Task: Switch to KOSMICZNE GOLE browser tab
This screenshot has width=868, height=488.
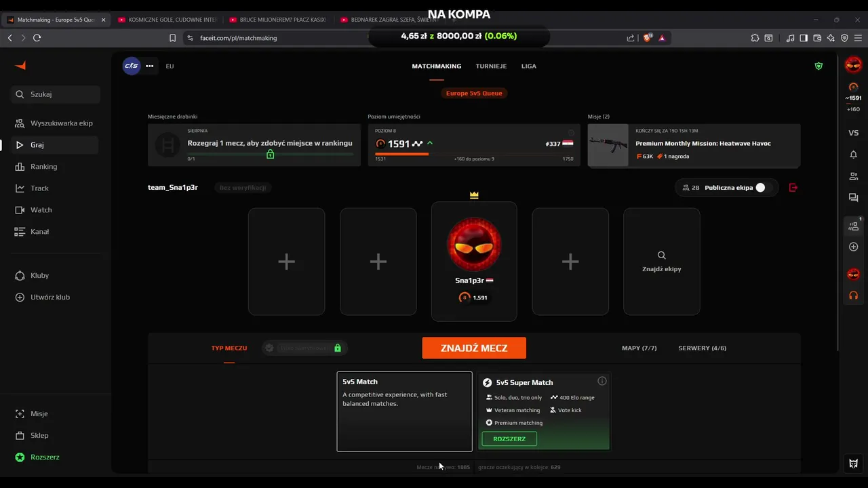Action: [x=167, y=20]
